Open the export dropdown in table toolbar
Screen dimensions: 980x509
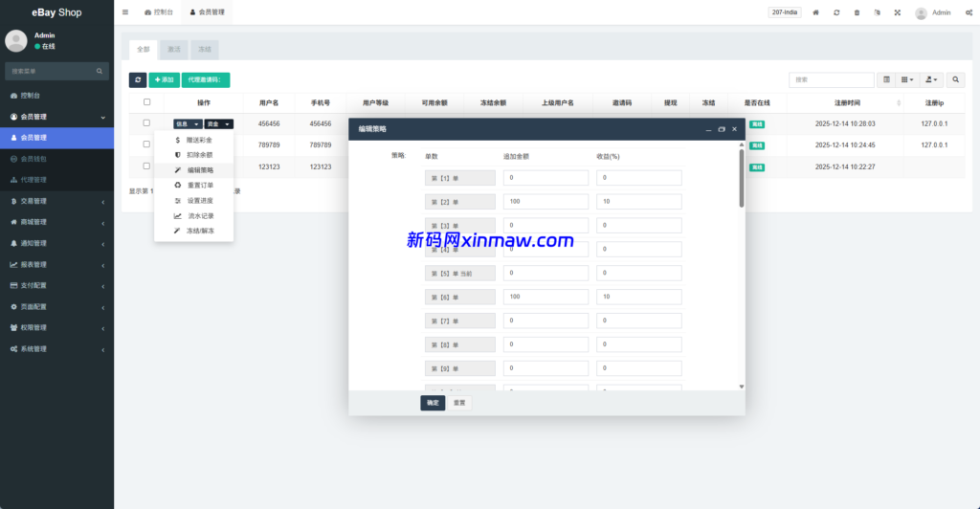931,80
